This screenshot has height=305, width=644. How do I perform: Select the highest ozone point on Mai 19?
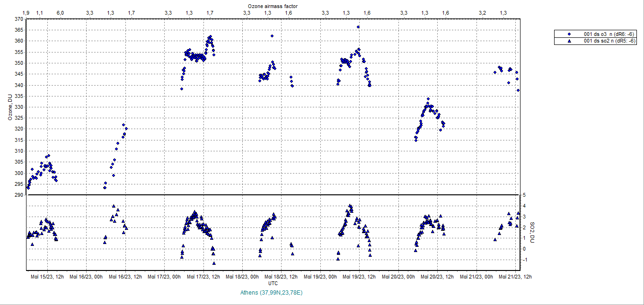(x=358, y=27)
